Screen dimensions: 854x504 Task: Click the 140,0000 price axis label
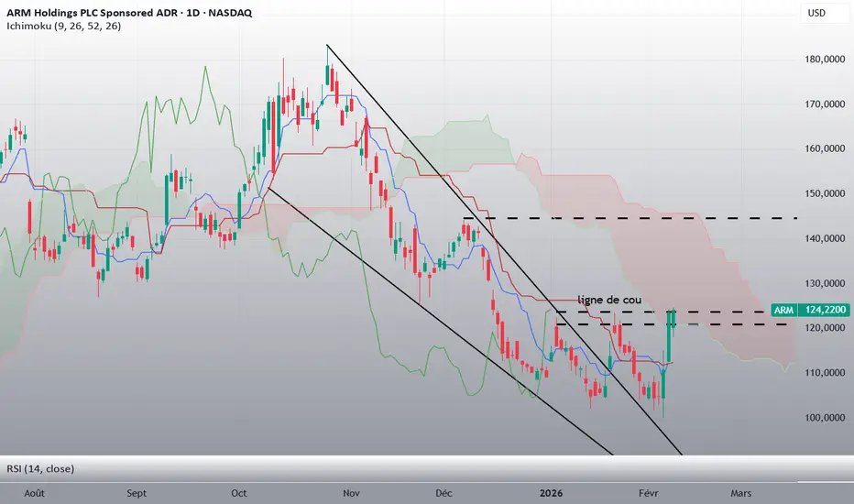pyautogui.click(x=825, y=238)
